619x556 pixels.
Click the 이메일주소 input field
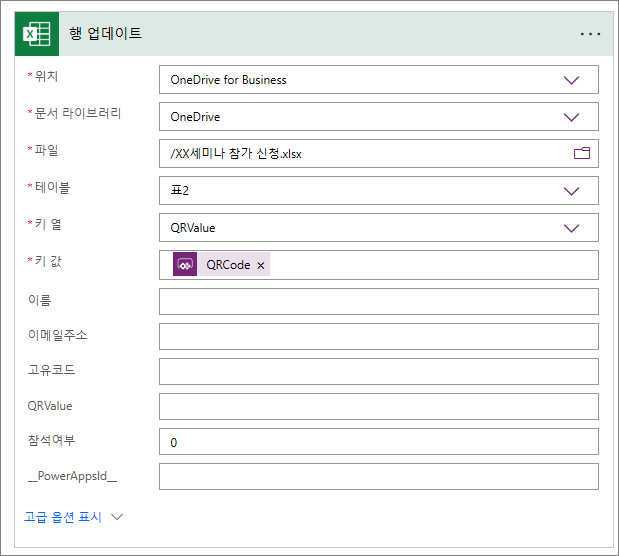pyautogui.click(x=379, y=336)
